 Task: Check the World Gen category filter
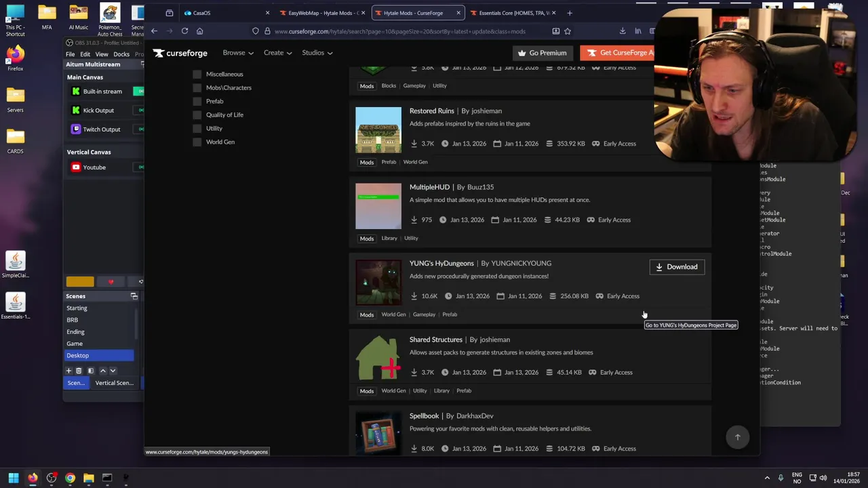coord(197,142)
